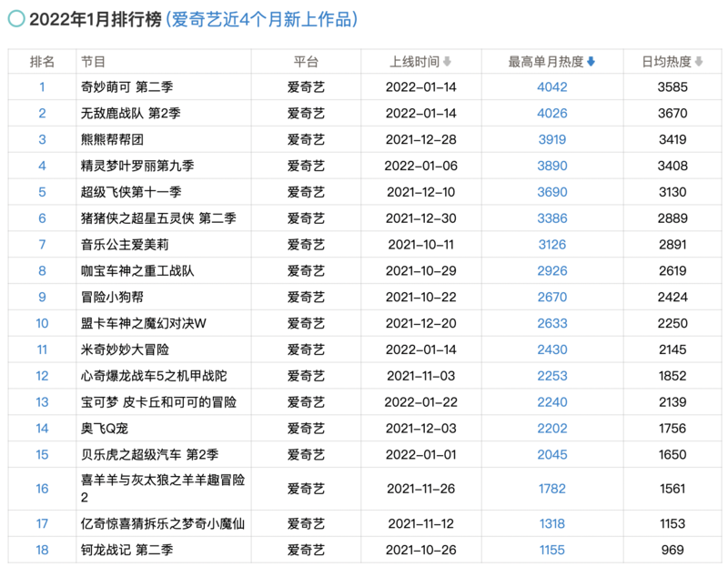Screen dimensions: 728x567
Task: Select program 咖宝车神之重工战队
Action: 137,270
